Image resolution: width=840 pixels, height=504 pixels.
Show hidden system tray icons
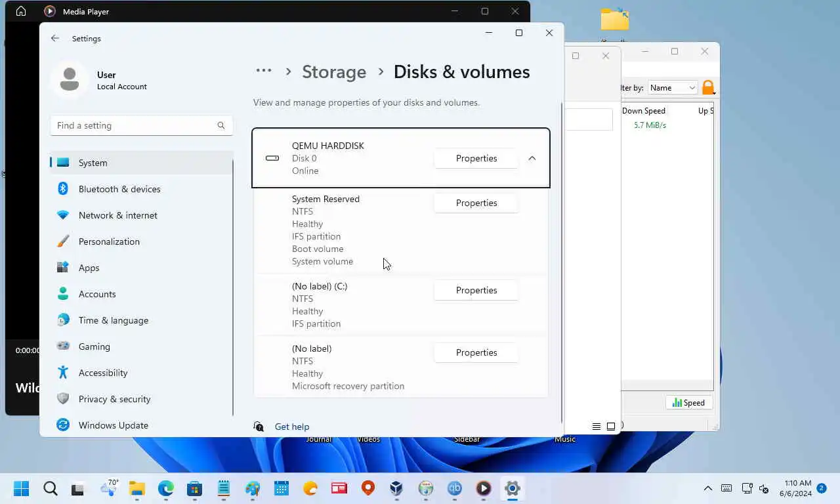(x=708, y=488)
